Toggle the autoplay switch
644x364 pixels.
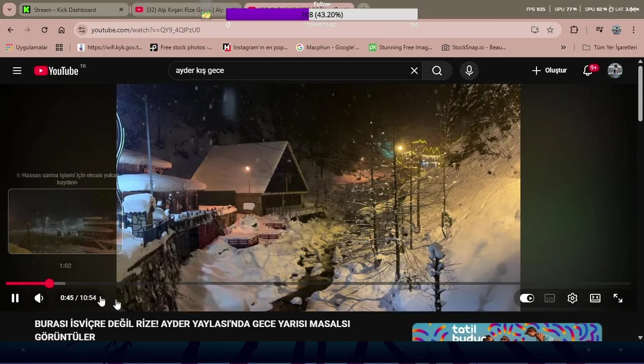(x=527, y=298)
